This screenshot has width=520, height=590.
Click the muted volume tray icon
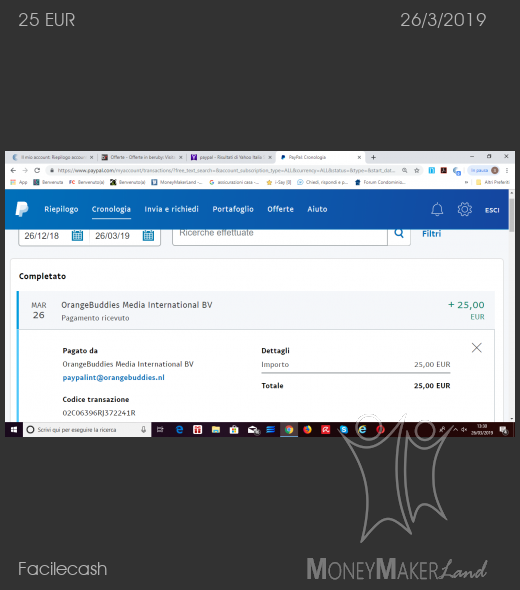coord(464,430)
